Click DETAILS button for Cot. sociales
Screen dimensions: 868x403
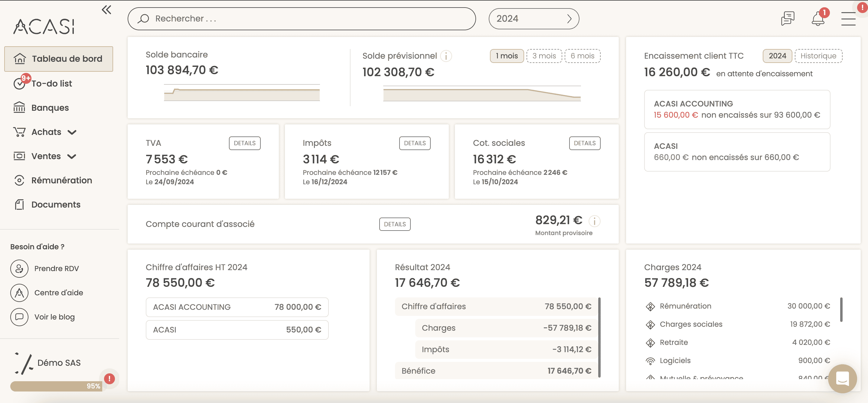(x=585, y=143)
